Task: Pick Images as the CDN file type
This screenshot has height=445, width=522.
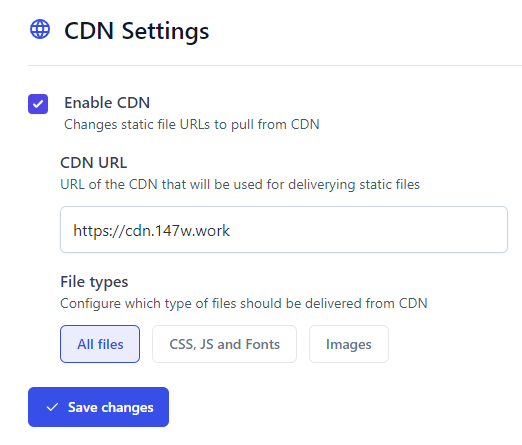Action: tap(349, 344)
